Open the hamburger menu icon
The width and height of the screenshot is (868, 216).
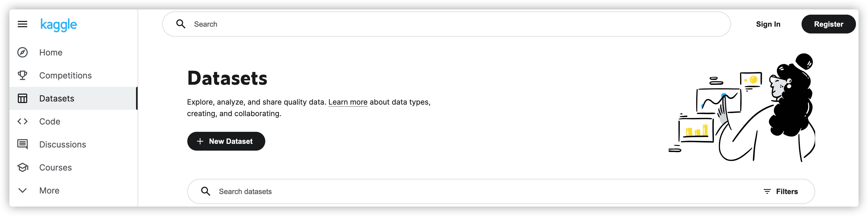(22, 24)
